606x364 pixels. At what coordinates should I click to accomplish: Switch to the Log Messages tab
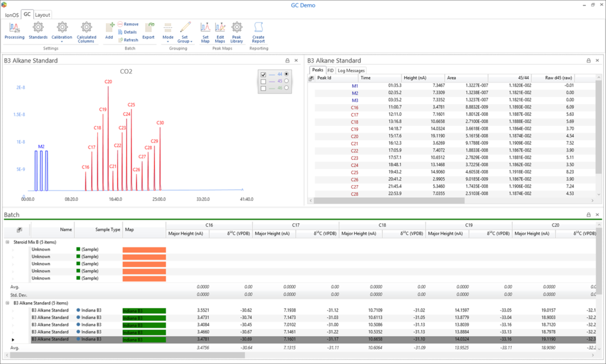pyautogui.click(x=351, y=70)
